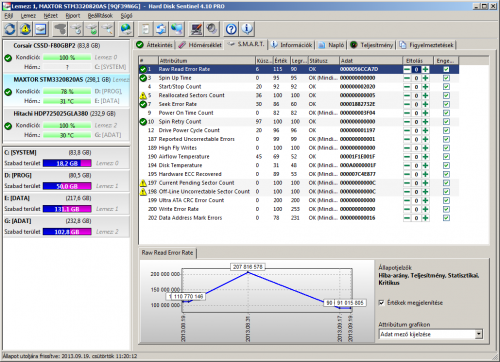Viewport: 500px width, 362px height.
Task: Toggle enable checkbox for Ultra ATA CRC Error Count
Action: coord(446,200)
